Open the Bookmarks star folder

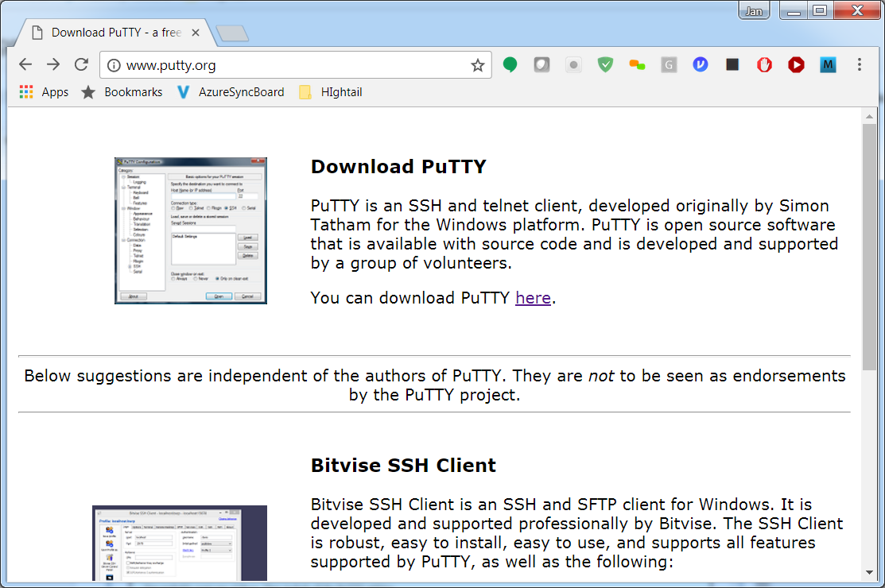pyautogui.click(x=122, y=92)
